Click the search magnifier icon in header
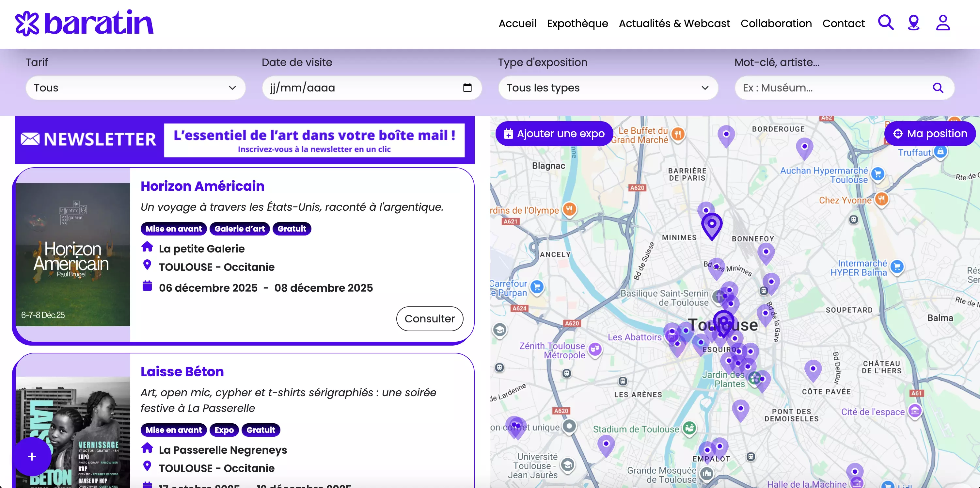The height and width of the screenshot is (488, 980). pos(885,23)
